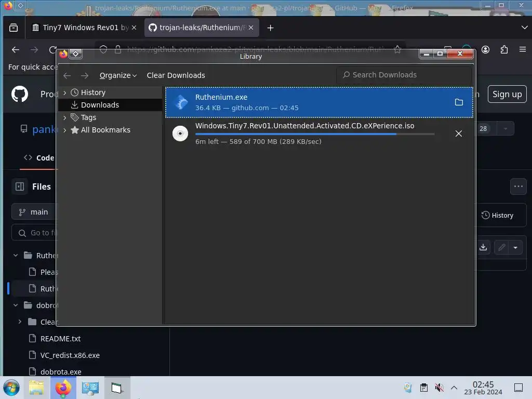Close the Tiny7 Windows Rev01 tab
This screenshot has width=532, height=399.
tap(134, 28)
